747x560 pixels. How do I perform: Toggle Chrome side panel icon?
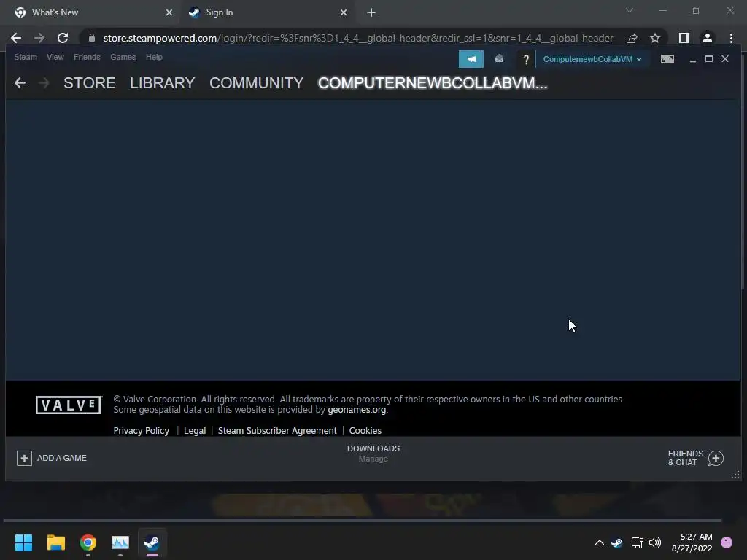684,38
